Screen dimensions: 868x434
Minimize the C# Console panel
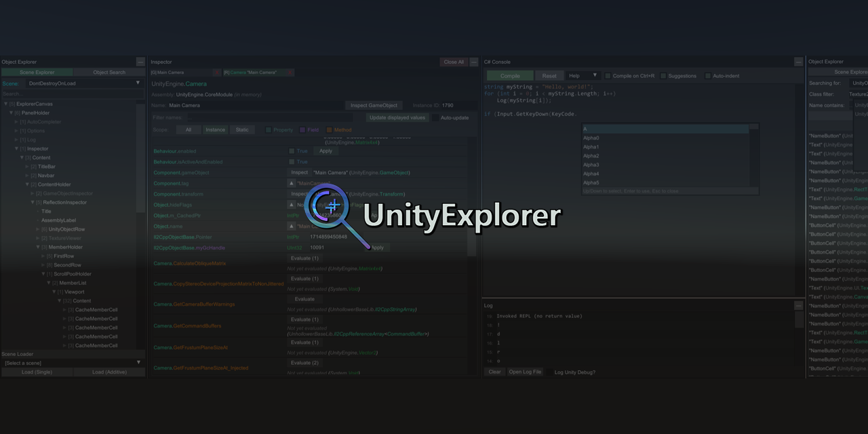[798, 62]
